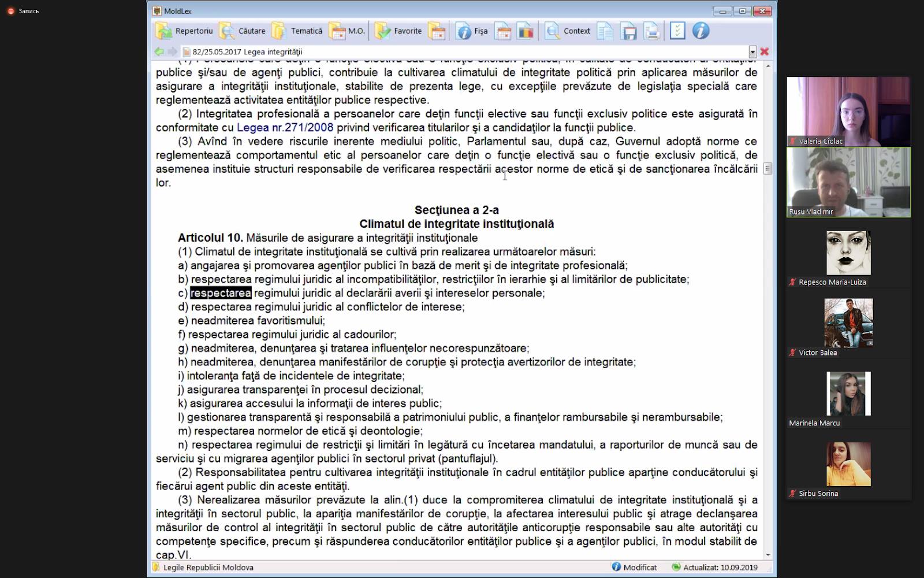Open the Căutare search tool

(x=243, y=31)
